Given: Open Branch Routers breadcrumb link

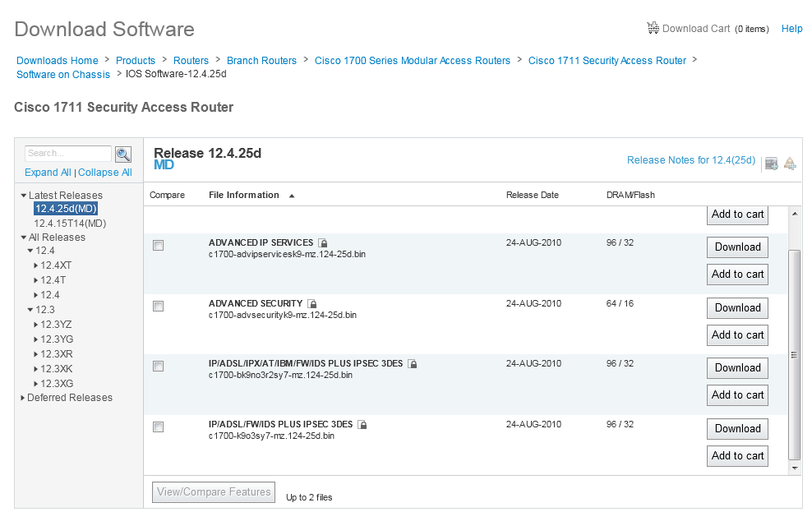Looking at the screenshot, I should [x=261, y=61].
